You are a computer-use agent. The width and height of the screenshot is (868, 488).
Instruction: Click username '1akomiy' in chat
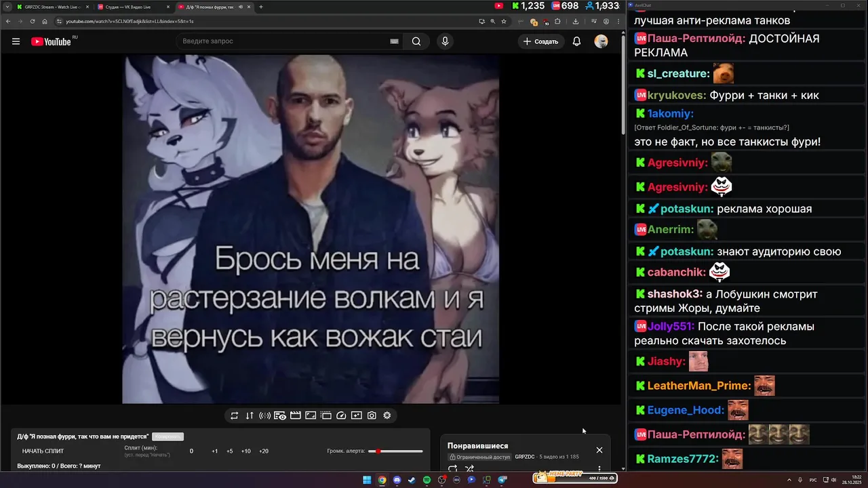(670, 113)
